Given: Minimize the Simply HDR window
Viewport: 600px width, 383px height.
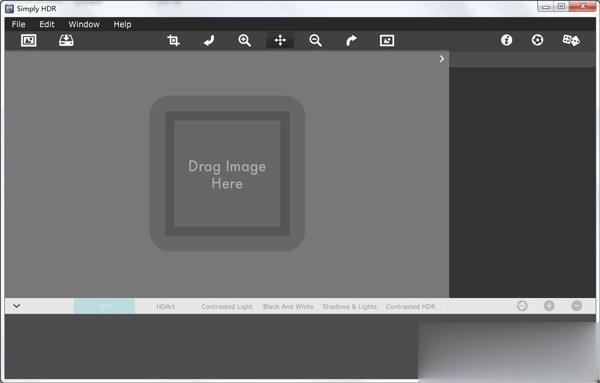Looking at the screenshot, I should (x=545, y=6).
